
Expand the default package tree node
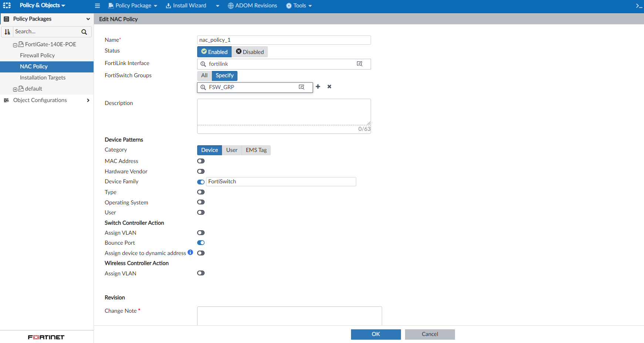click(15, 89)
